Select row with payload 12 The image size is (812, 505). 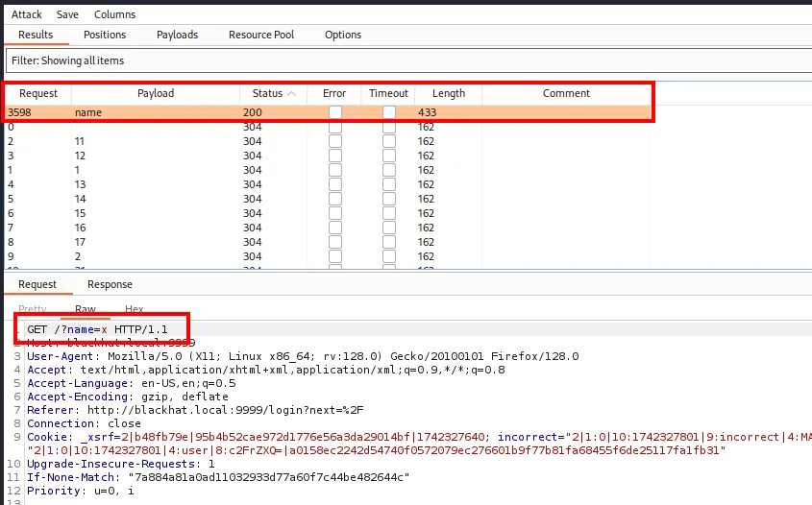[328, 156]
